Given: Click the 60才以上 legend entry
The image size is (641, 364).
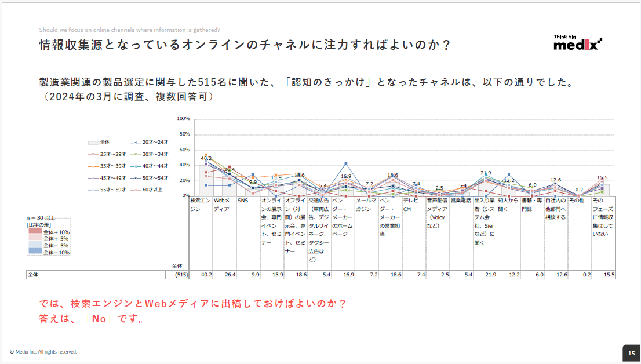Looking at the screenshot, I should (x=153, y=189).
